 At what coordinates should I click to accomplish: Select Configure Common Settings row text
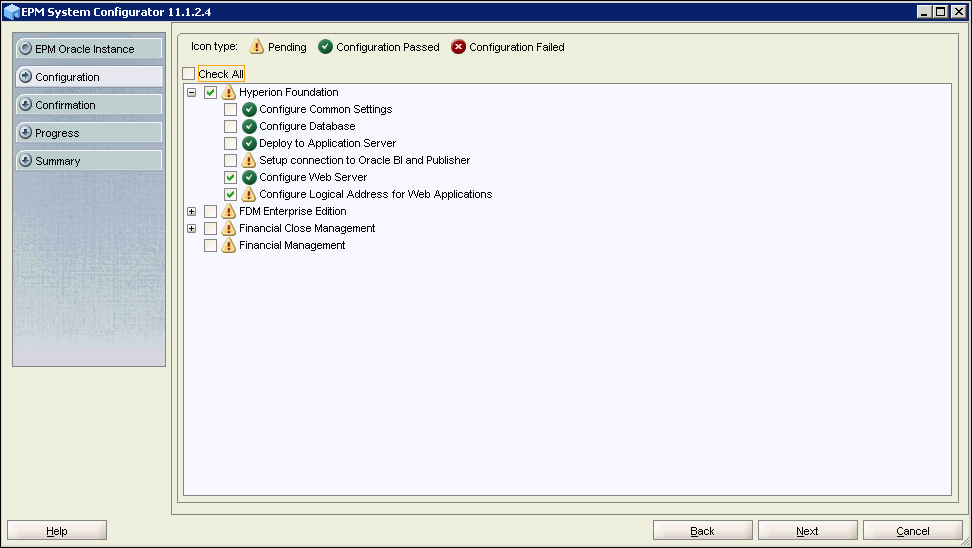325,109
